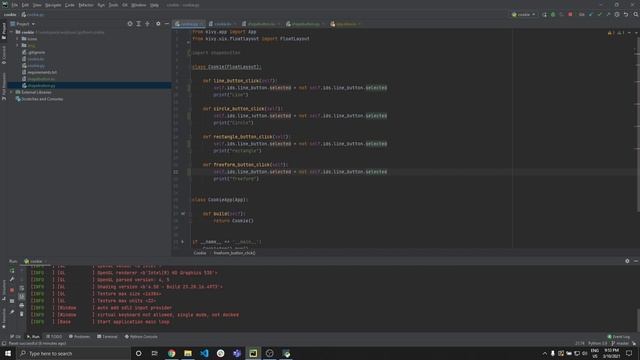Click the Windows search box

pos(73,353)
